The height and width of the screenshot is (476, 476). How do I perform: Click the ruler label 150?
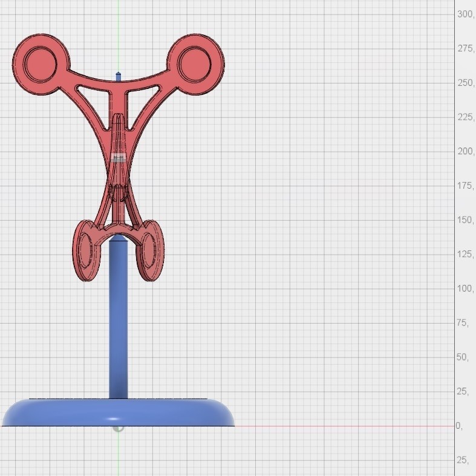tap(465, 220)
